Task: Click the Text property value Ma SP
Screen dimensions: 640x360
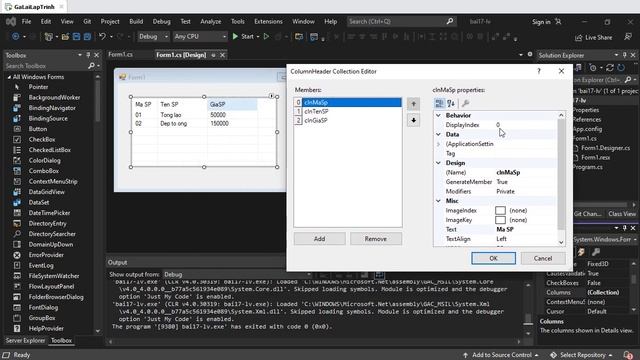Action: coord(505,229)
